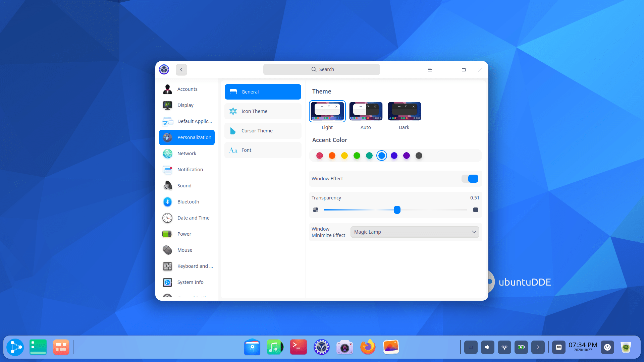Click Control Center icon in the dock
This screenshot has height=362, width=644.
(x=322, y=347)
